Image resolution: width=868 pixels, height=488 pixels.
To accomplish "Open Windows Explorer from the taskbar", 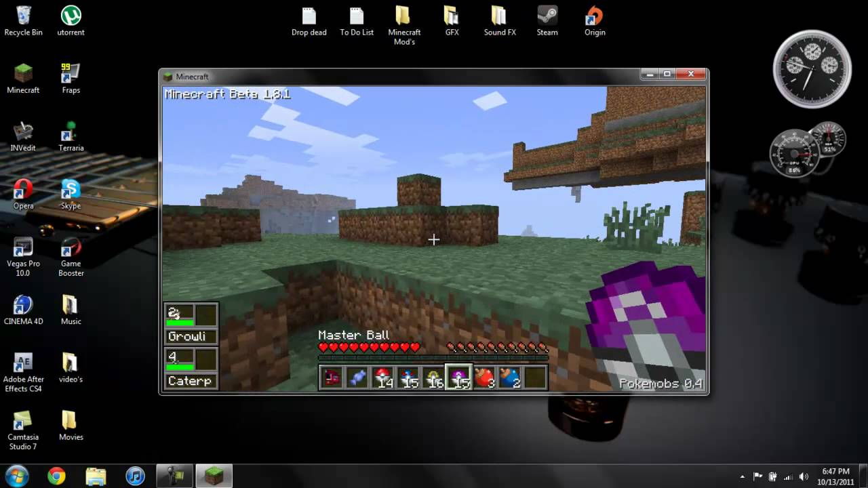I will (x=96, y=476).
